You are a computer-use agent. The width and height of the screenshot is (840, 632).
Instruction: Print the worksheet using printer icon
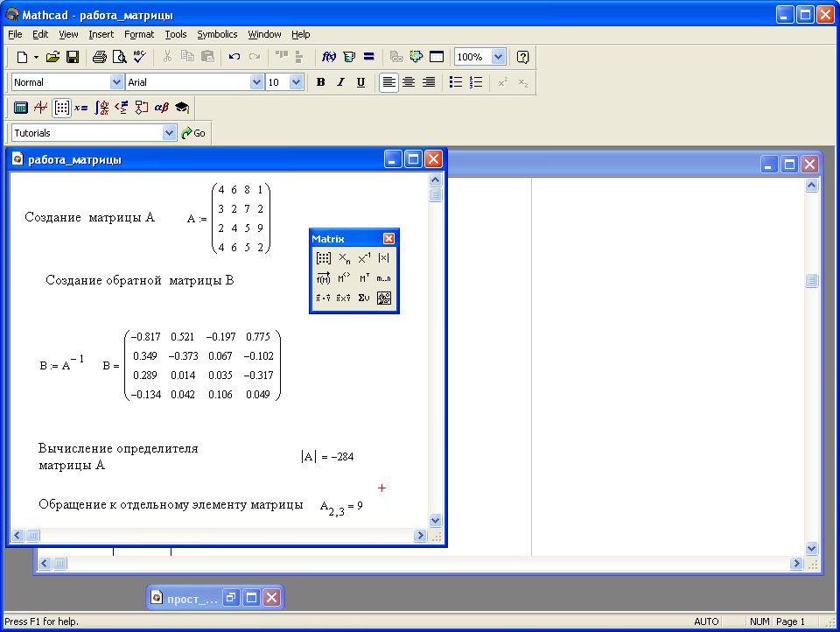point(100,57)
